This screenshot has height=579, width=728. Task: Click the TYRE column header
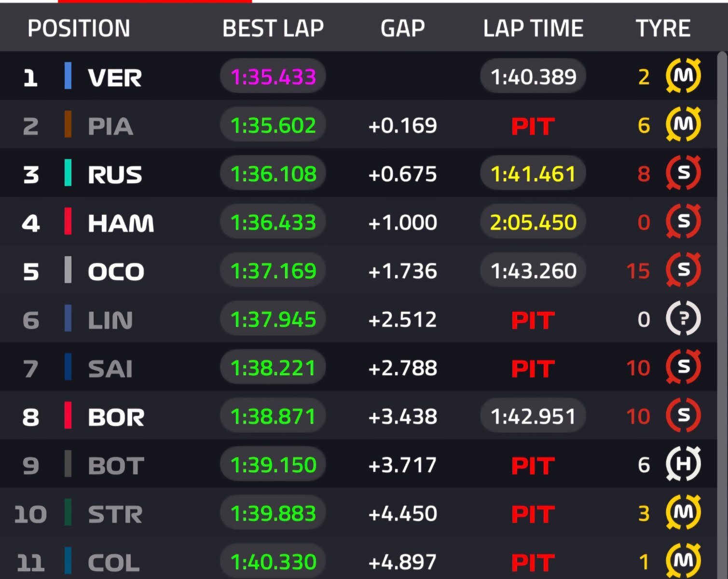[663, 28]
